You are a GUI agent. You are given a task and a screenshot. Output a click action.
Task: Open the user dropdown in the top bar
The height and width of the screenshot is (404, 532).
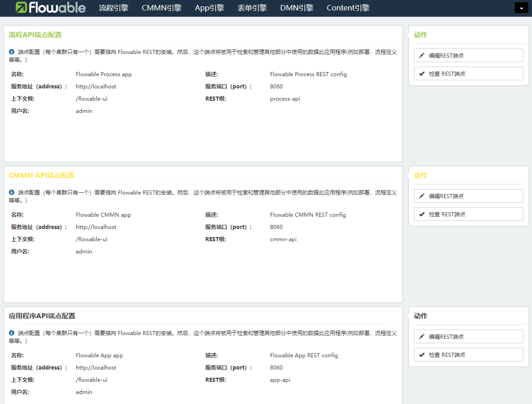click(x=521, y=8)
